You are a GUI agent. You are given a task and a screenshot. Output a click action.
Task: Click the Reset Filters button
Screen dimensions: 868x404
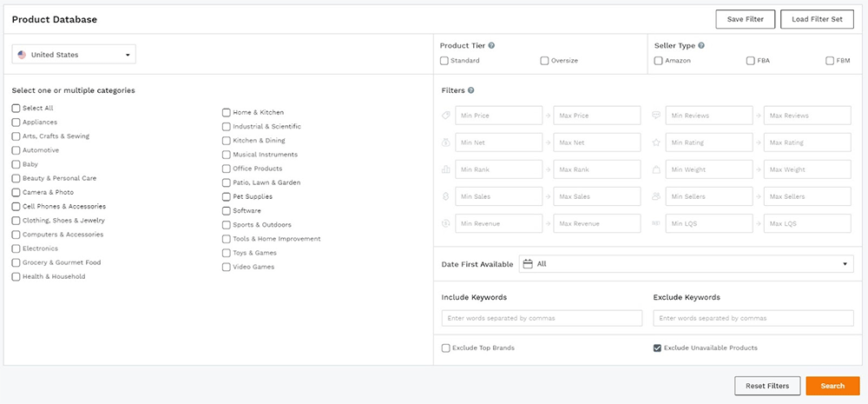point(766,386)
